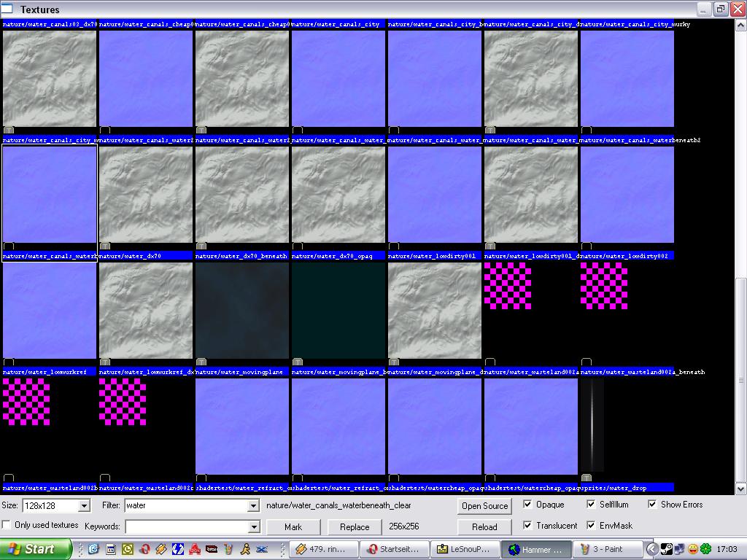Viewport: 747px width, 560px height.
Task: Expand hidden system tray icons arrow
Action: tap(651, 549)
